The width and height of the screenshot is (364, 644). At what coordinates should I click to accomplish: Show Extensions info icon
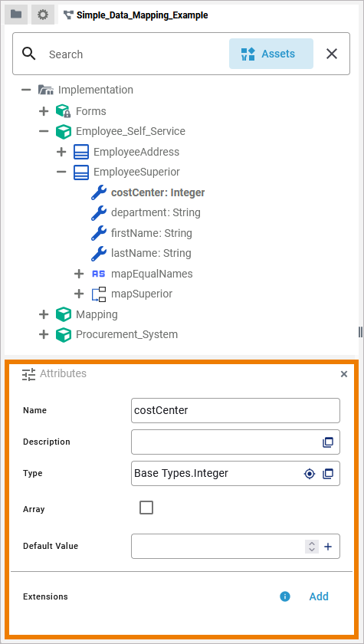coord(285,596)
